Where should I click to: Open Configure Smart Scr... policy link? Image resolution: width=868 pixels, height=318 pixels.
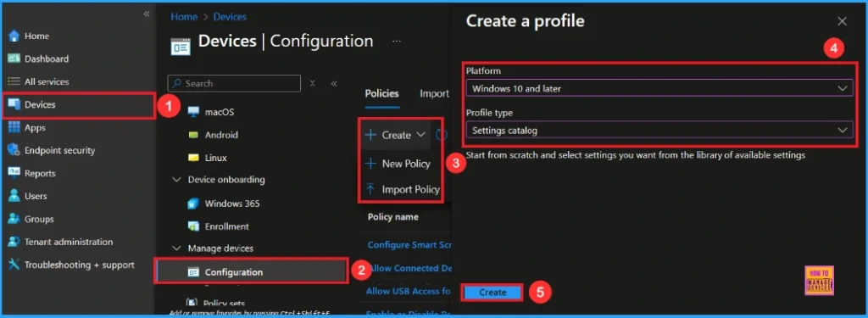click(x=409, y=245)
